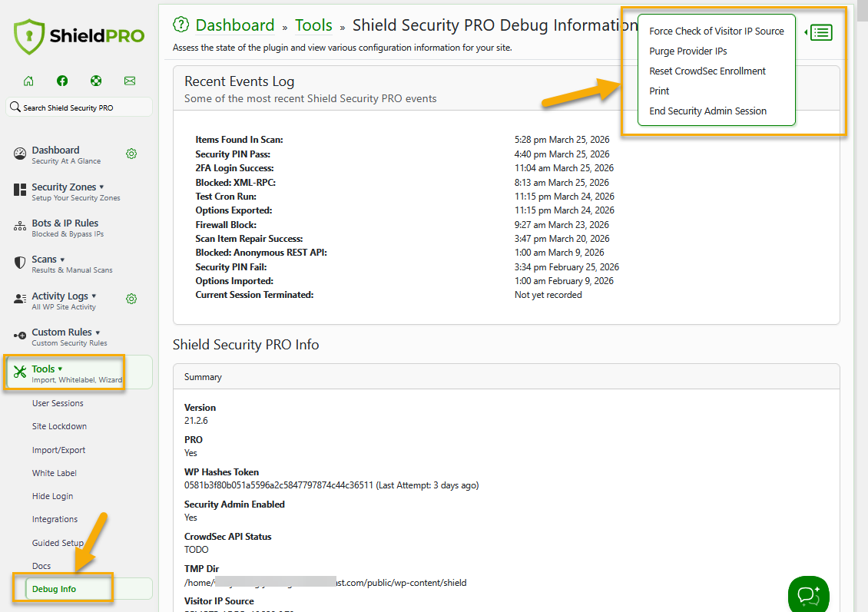Viewport: 868px width, 612px height.
Task: Click the 'Blocked: XML-RPC:' row label
Action: (x=235, y=182)
